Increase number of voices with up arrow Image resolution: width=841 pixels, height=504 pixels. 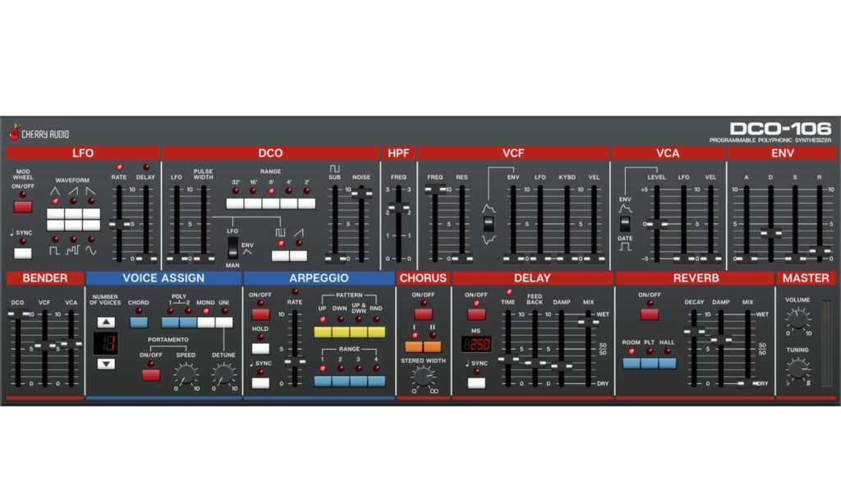[x=106, y=323]
